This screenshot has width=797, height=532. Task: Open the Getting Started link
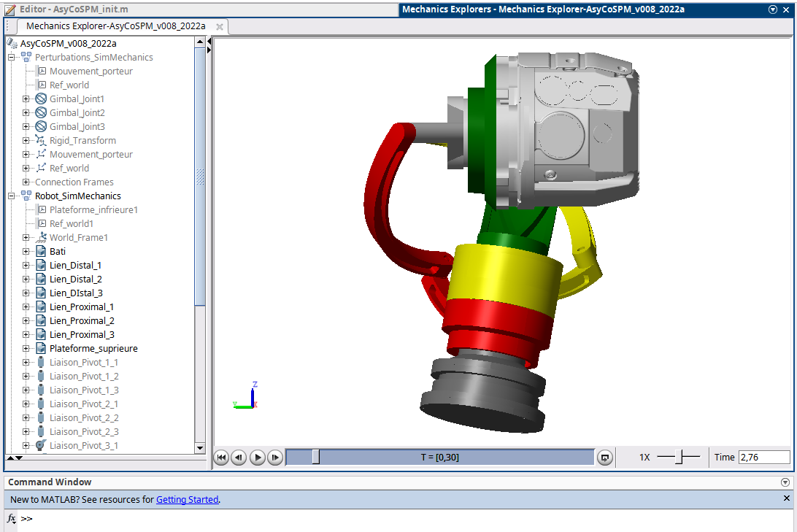[x=187, y=499]
